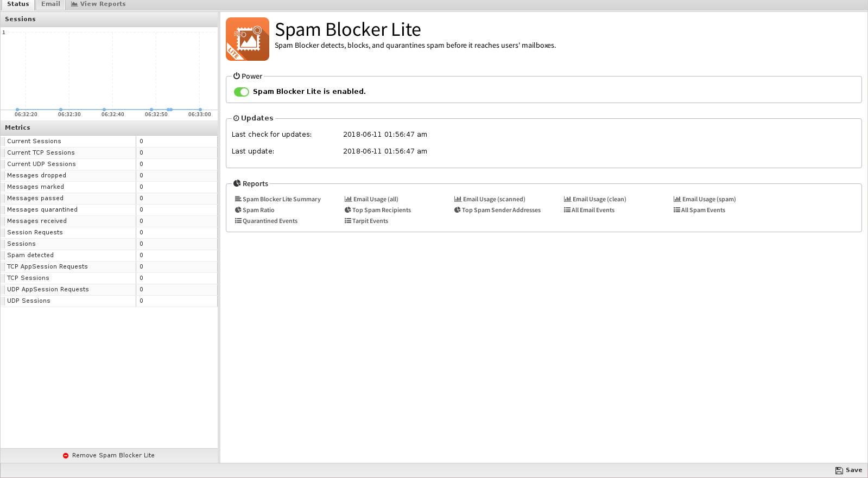Open the Tarpit Events report link
The image size is (868, 478).
[370, 221]
